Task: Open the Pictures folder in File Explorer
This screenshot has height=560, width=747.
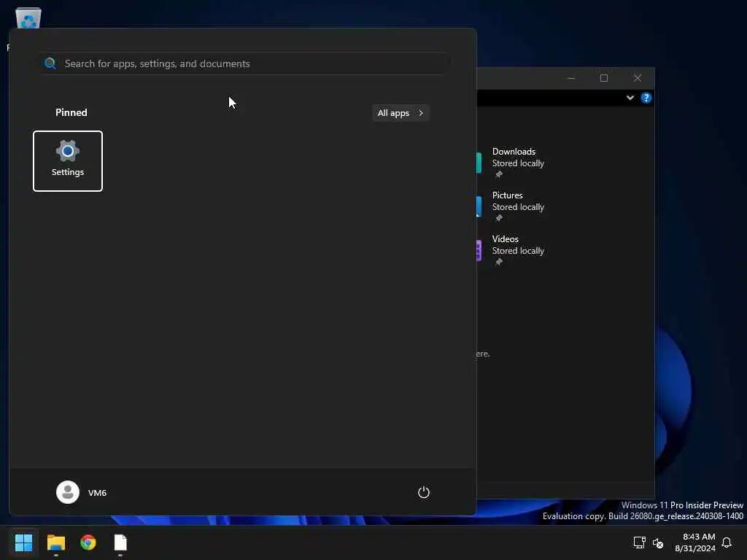Action: coord(512,206)
